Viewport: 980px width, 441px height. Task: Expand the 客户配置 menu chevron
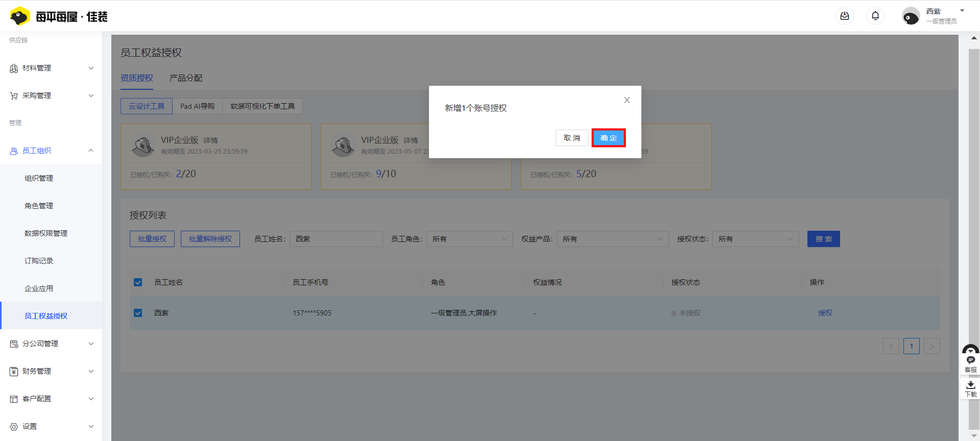pos(91,399)
